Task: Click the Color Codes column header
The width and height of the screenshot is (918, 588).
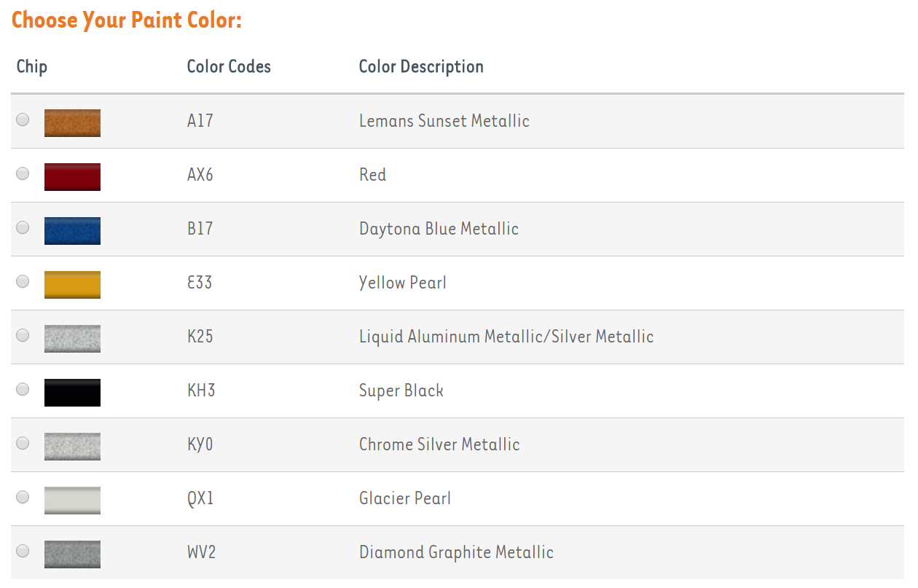Action: click(x=229, y=67)
